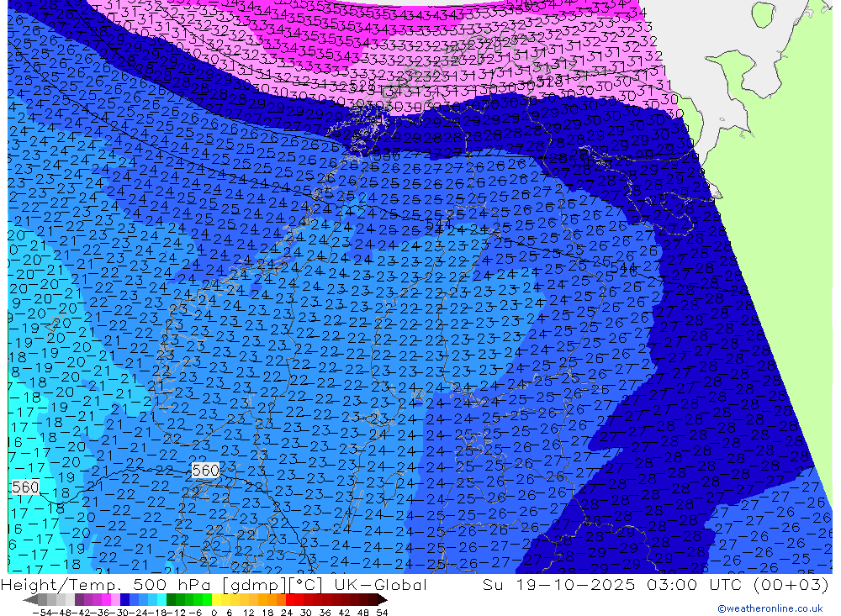Click the weatheronline.co.uk copyright link
The image size is (841, 616).
pos(770,608)
